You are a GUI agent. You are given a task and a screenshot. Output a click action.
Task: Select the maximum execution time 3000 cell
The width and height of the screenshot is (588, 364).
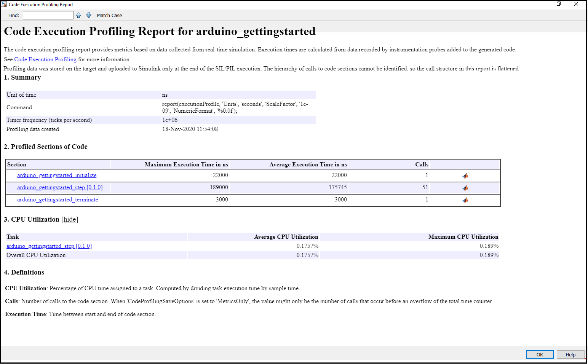coord(222,200)
